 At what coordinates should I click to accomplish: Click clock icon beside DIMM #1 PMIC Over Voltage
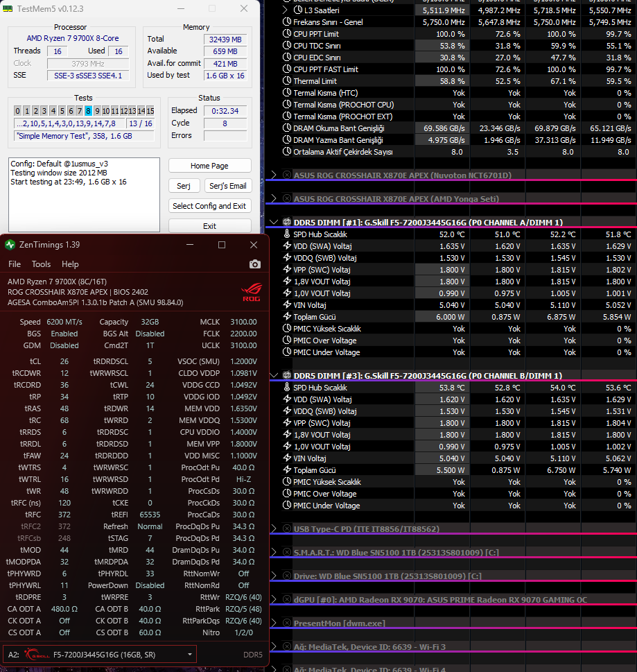287,340
